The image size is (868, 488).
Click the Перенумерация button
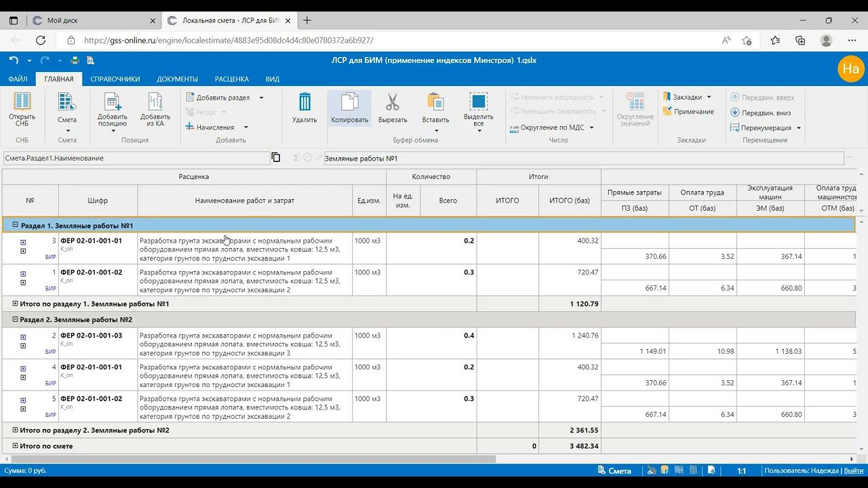762,128
